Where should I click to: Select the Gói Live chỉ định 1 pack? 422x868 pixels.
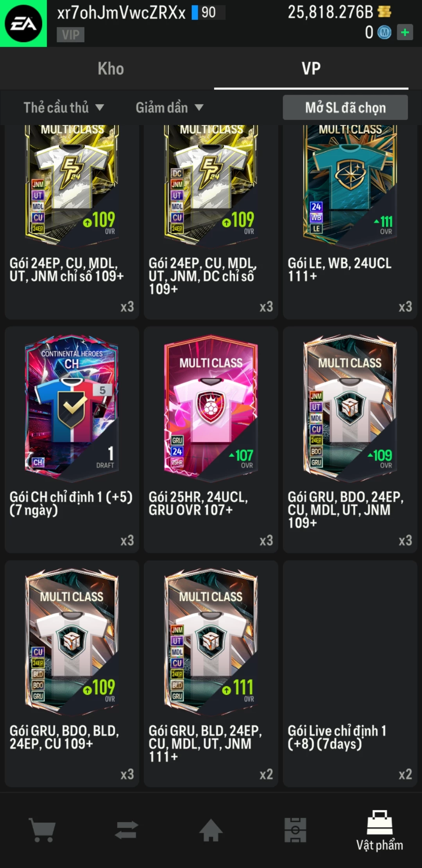click(x=350, y=673)
